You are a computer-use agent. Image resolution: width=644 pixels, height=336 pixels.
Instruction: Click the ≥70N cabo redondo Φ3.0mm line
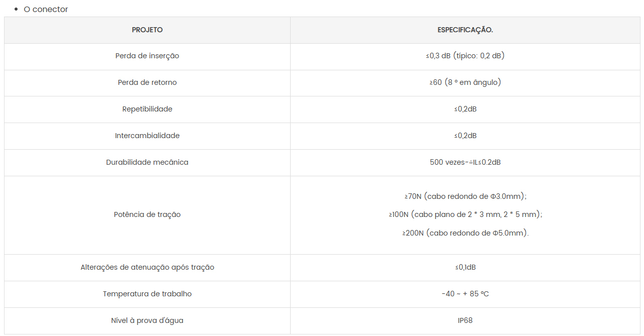465,196
